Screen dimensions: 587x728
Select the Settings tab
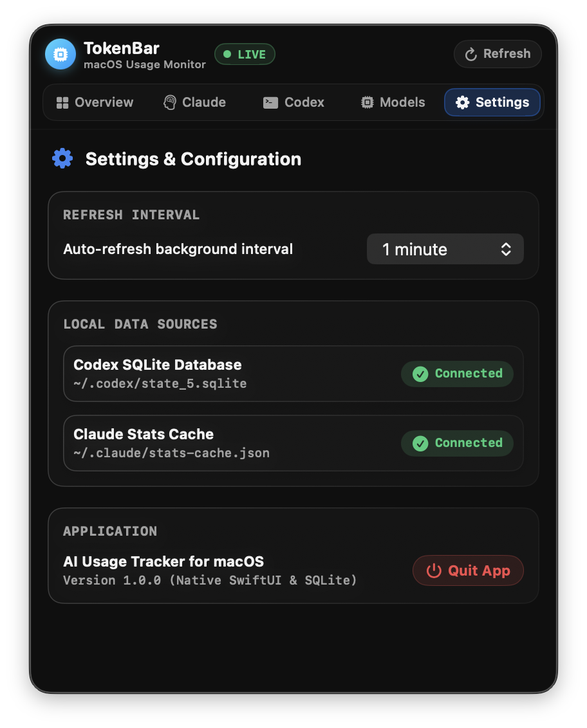point(492,103)
